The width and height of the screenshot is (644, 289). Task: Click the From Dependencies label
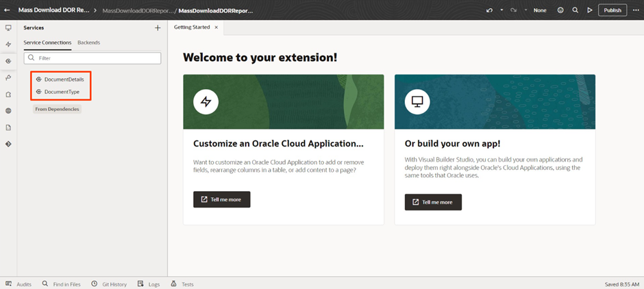click(x=57, y=109)
